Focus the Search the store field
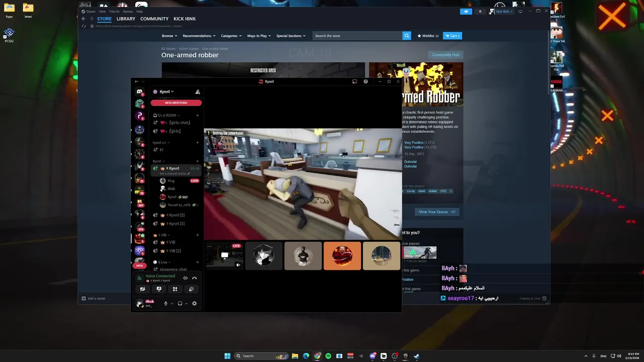The width and height of the screenshot is (644, 362). pos(358,36)
